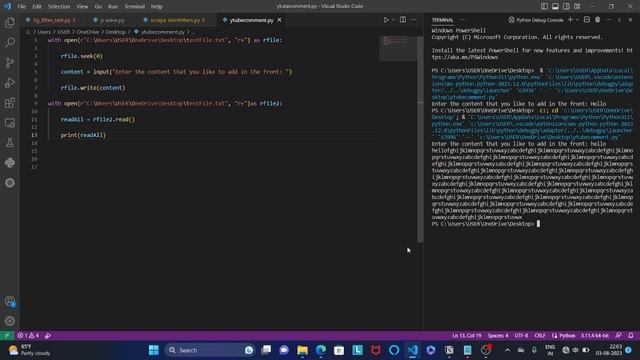The image size is (640, 360).
Task: Open the Edit menu
Action: 37,7
